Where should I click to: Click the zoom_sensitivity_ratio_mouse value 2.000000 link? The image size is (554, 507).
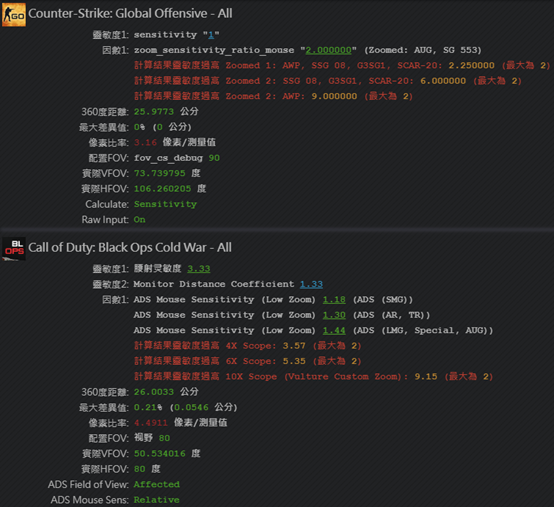tap(328, 51)
